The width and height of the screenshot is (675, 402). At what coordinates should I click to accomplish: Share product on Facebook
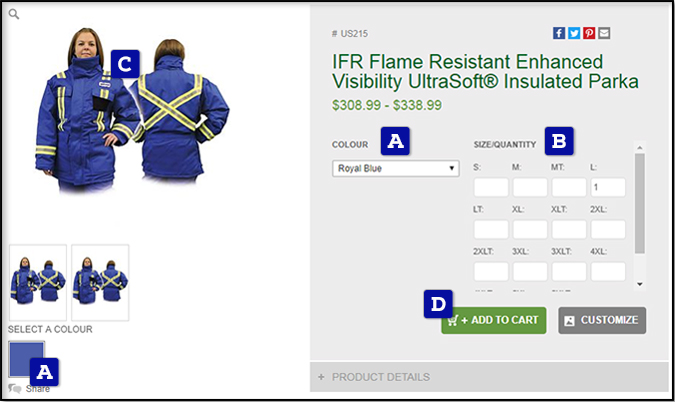point(559,33)
